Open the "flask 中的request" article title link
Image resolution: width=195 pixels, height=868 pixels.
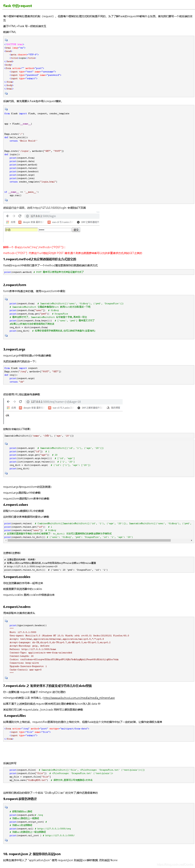(x=17, y=6)
